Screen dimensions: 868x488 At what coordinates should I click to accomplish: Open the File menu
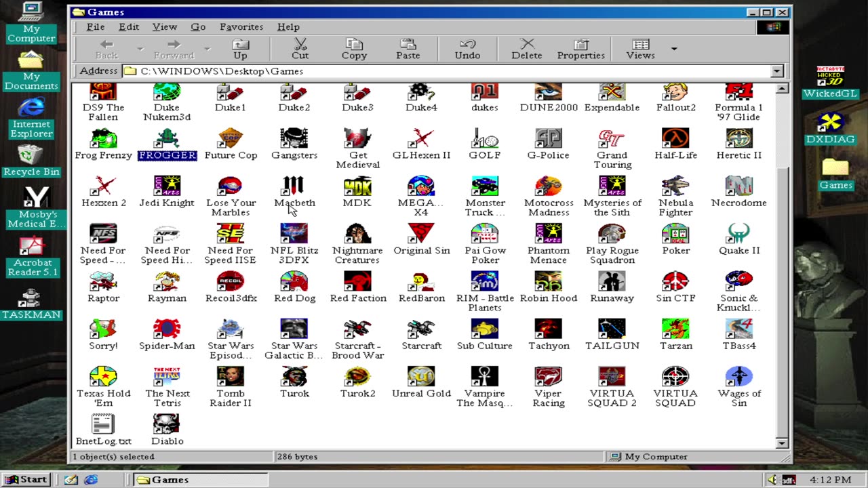click(96, 27)
